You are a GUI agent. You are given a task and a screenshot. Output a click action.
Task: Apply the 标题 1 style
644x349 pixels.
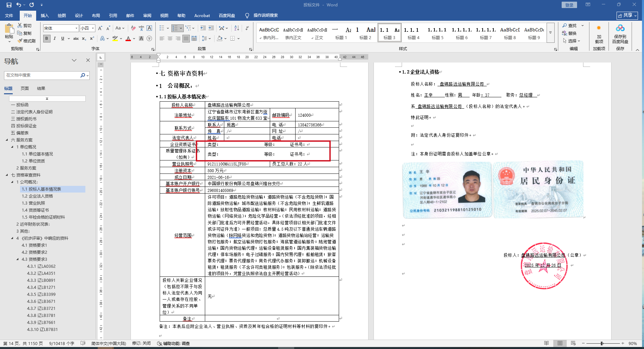click(341, 33)
